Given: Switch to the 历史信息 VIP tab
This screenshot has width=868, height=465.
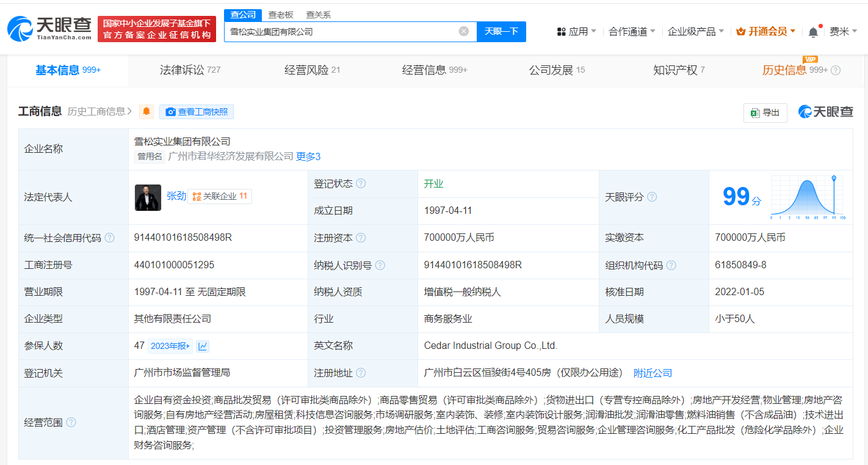Looking at the screenshot, I should coord(795,70).
